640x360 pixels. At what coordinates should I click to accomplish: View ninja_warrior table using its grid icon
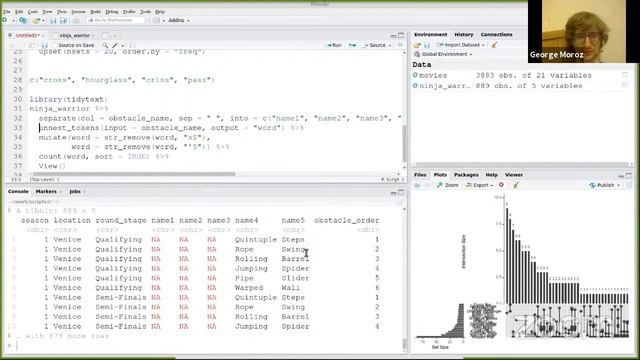click(x=624, y=85)
